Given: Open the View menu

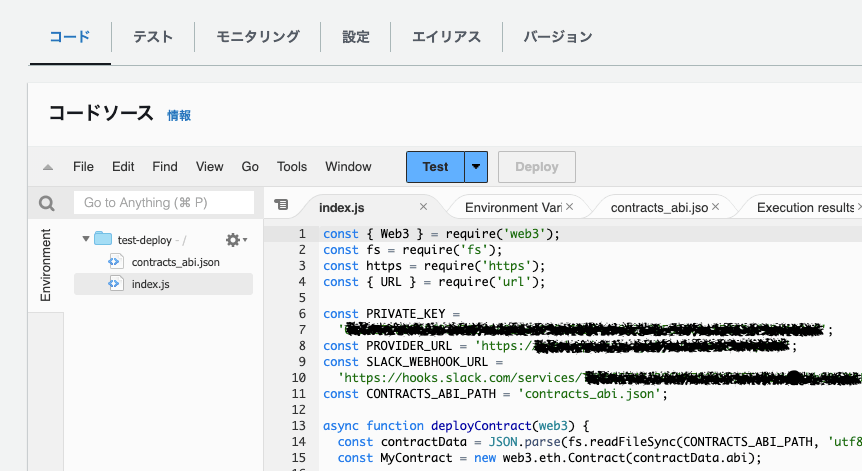Looking at the screenshot, I should [x=209, y=167].
